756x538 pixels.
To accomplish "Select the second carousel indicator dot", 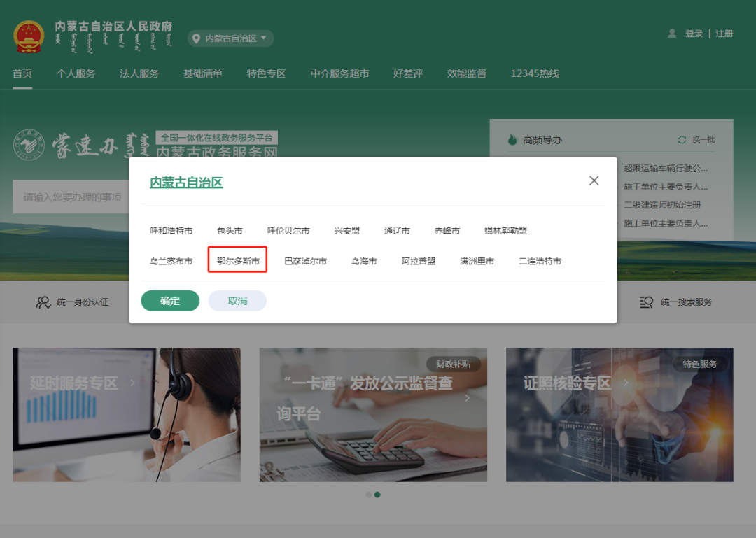I will pos(378,495).
